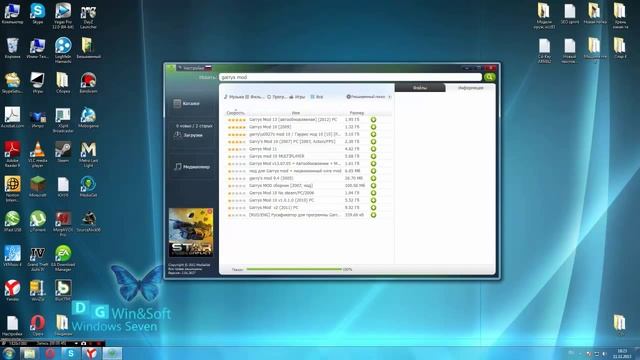
Task: Open DayZ Launcher desktop icon
Action: pos(88,16)
